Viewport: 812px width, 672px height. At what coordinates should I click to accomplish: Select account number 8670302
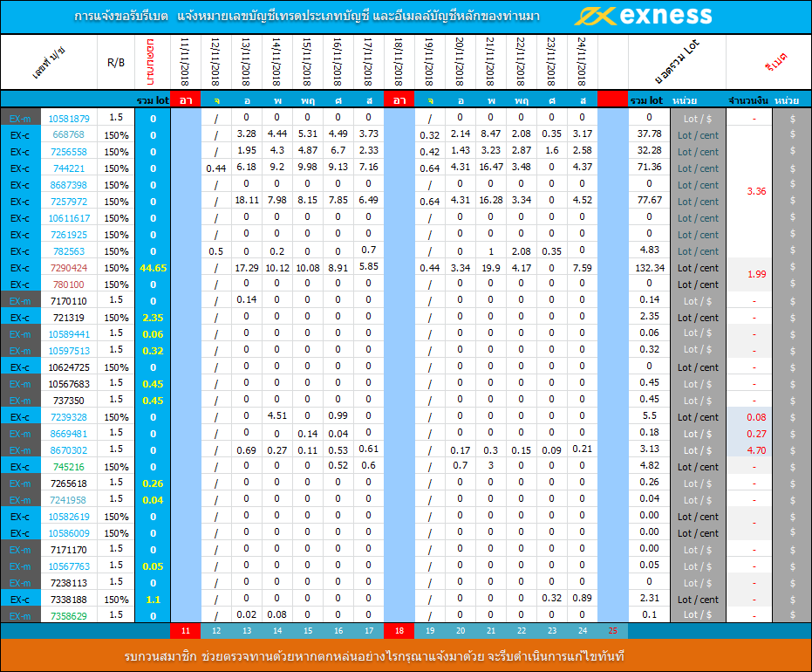pyautogui.click(x=69, y=450)
